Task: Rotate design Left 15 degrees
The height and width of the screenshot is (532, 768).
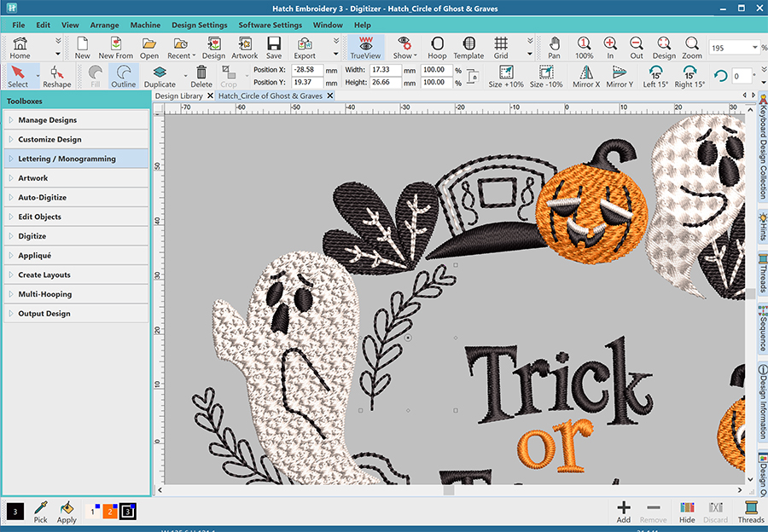Action: (655, 75)
